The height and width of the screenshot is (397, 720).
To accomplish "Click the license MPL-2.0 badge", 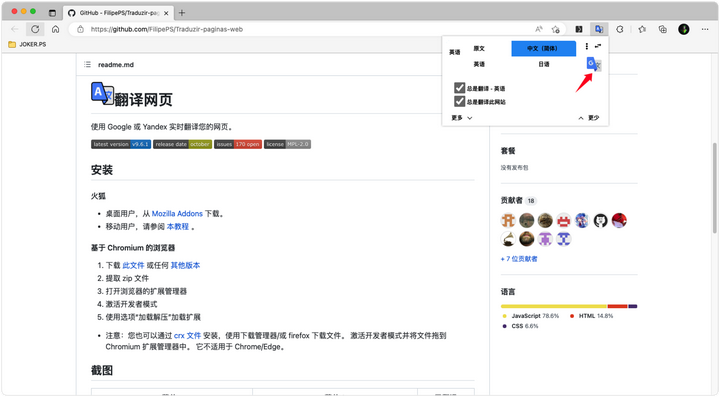I will [x=287, y=144].
